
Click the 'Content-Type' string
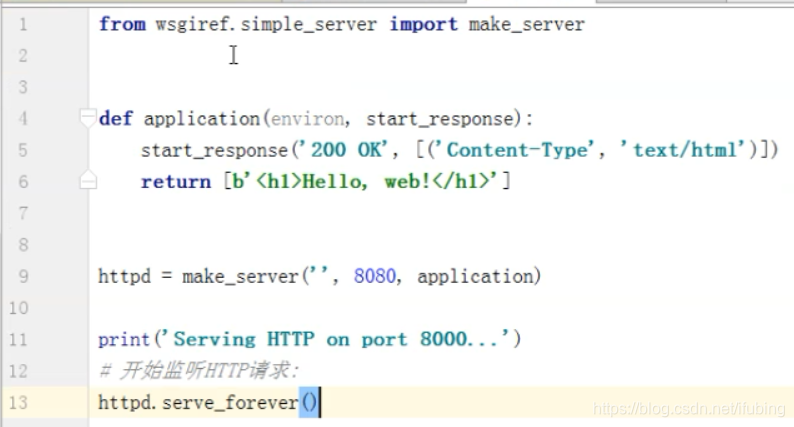[x=515, y=150]
